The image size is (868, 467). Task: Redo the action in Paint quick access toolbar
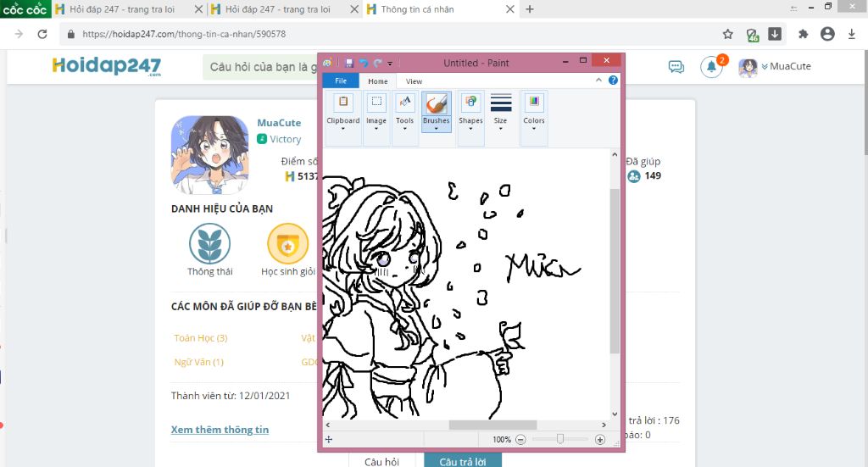(377, 63)
